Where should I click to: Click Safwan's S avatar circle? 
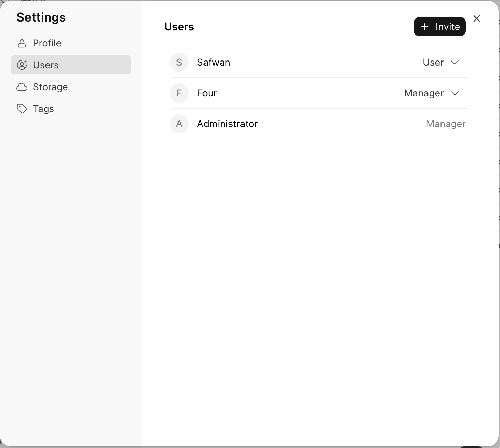coord(179,62)
